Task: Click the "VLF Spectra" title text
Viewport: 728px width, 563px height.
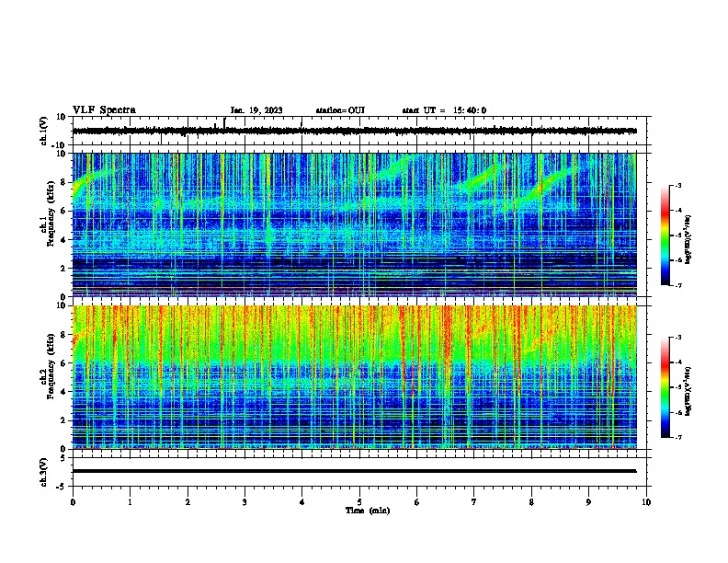Action: point(104,109)
